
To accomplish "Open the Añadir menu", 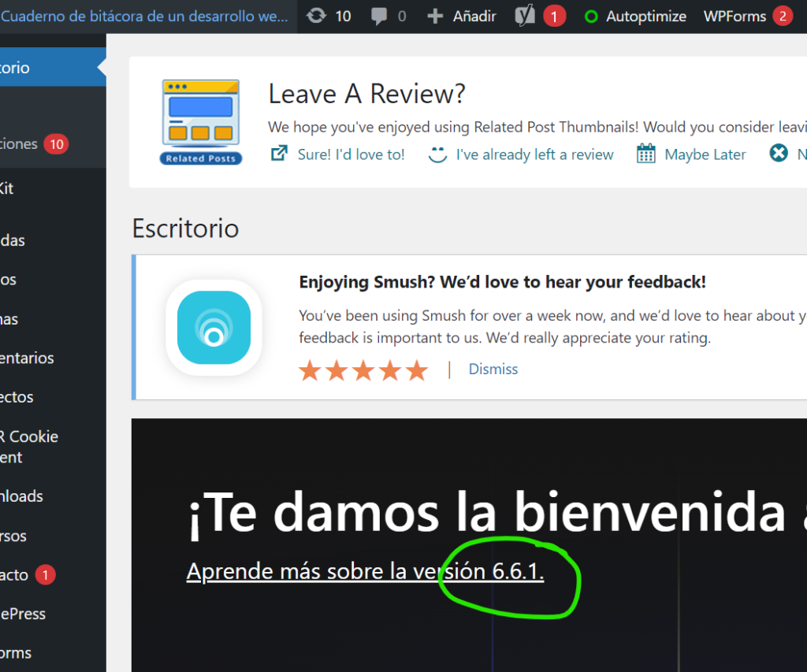I will pos(462,17).
